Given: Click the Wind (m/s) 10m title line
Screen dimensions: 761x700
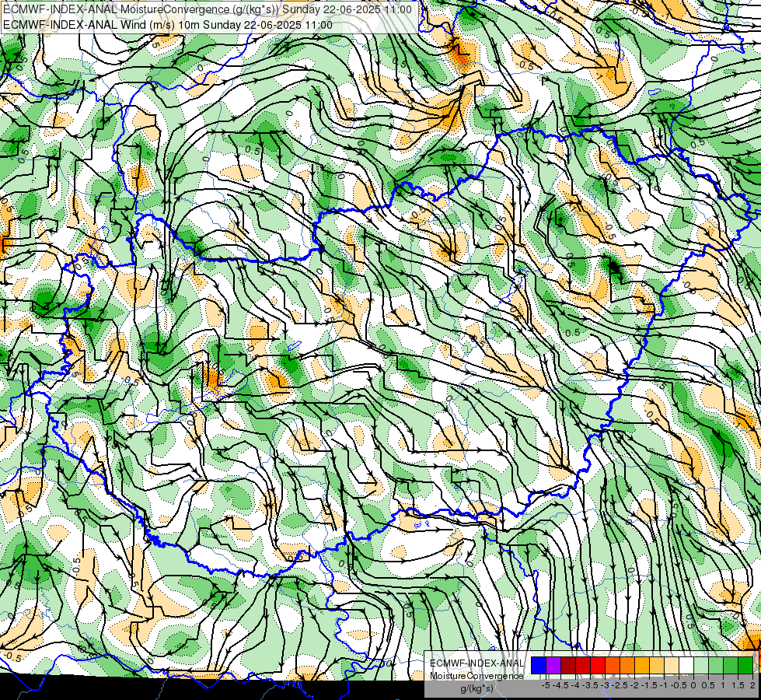Looking at the screenshot, I should point(168,25).
